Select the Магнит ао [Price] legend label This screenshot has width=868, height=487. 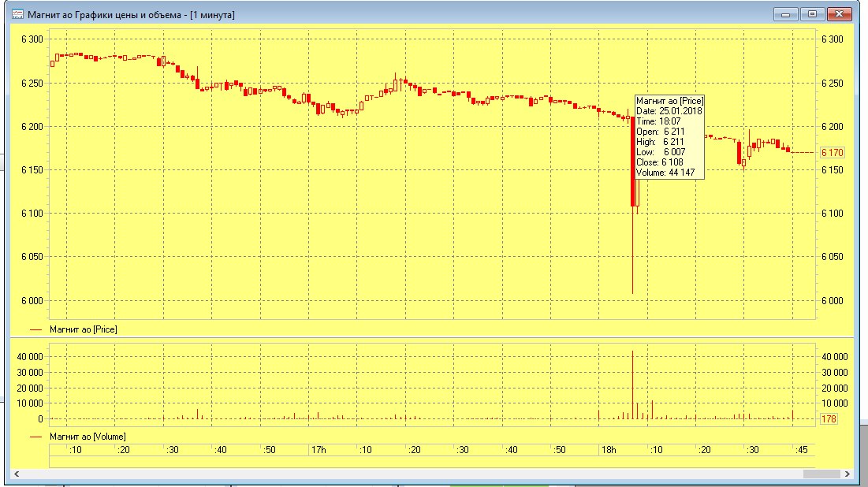(x=83, y=329)
